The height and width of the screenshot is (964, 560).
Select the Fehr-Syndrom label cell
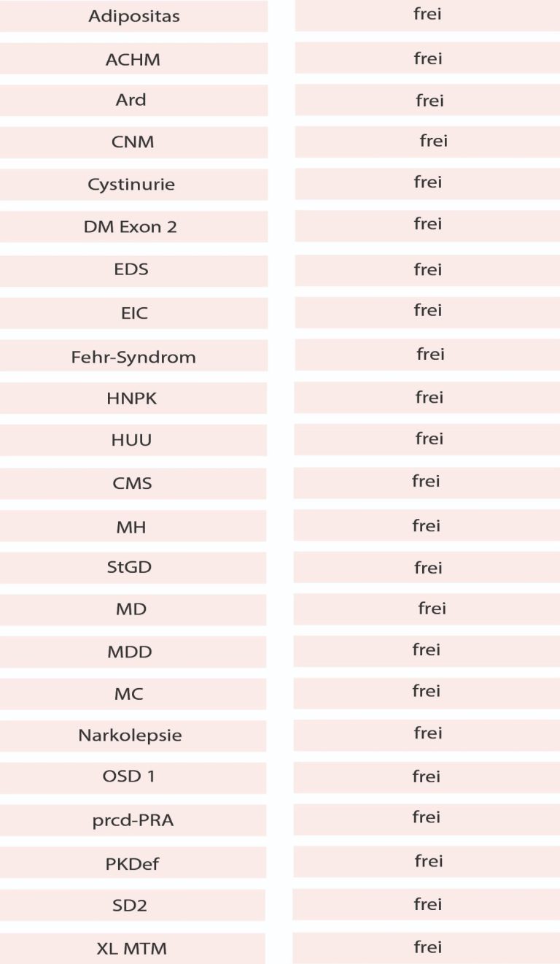pos(133,357)
